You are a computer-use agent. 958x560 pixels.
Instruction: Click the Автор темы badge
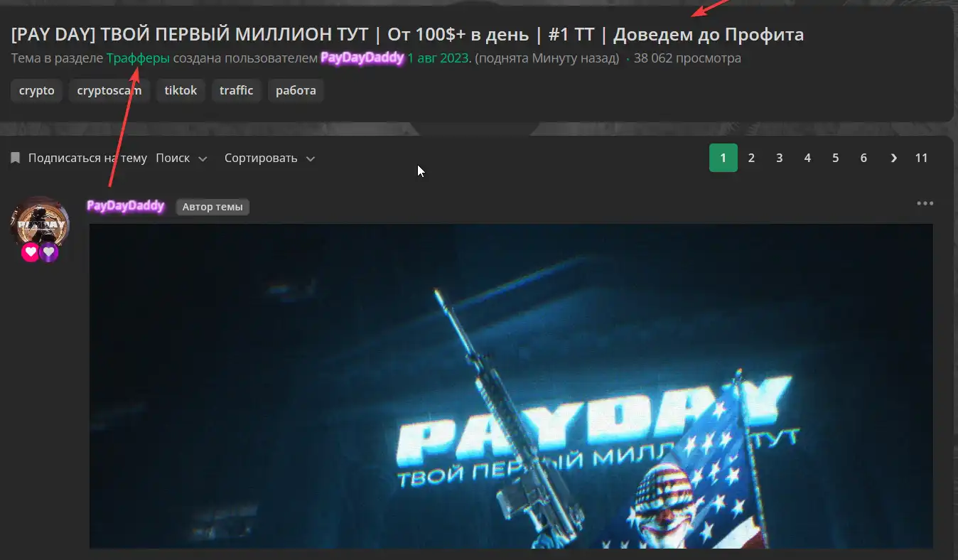point(212,207)
